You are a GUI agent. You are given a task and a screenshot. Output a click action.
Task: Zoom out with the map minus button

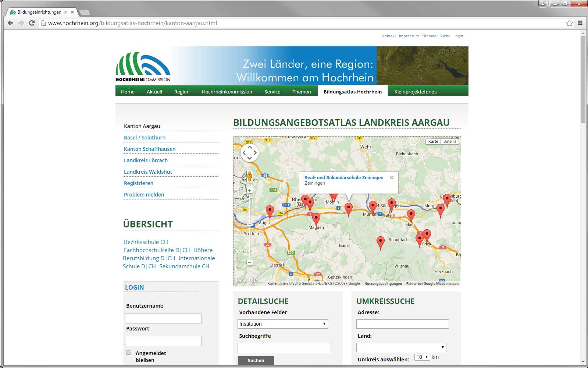pos(250,262)
